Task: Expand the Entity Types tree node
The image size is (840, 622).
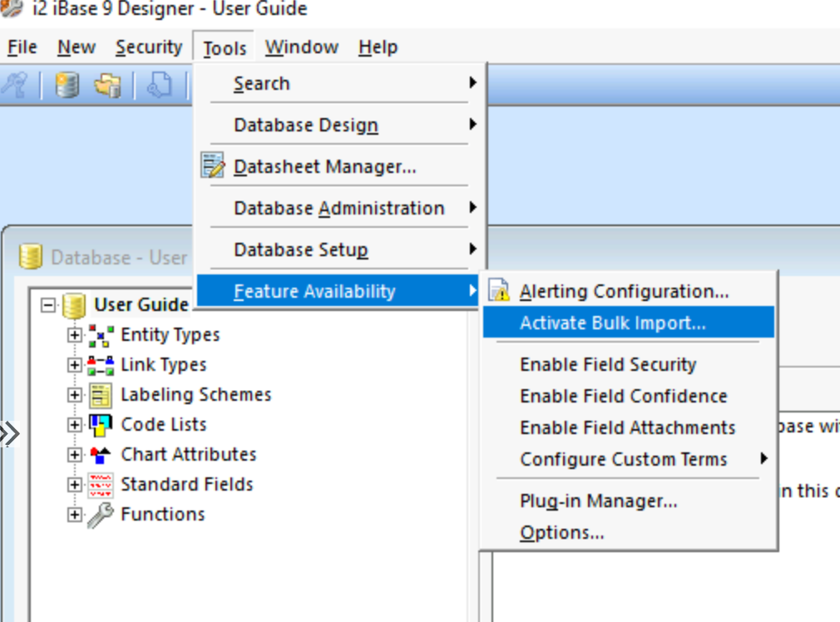Action: coord(75,335)
